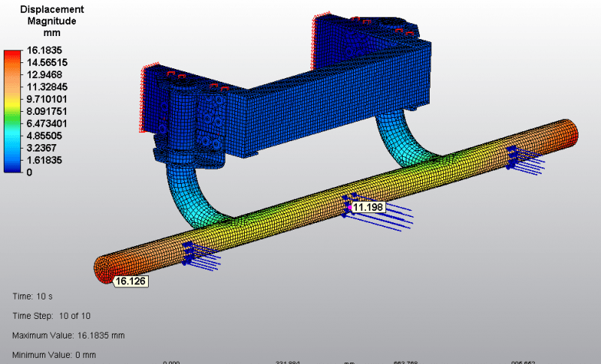Viewport: 601px width, 364px height.
Task: Click the Time Step: 10 of 10 readout
Action: [x=51, y=316]
